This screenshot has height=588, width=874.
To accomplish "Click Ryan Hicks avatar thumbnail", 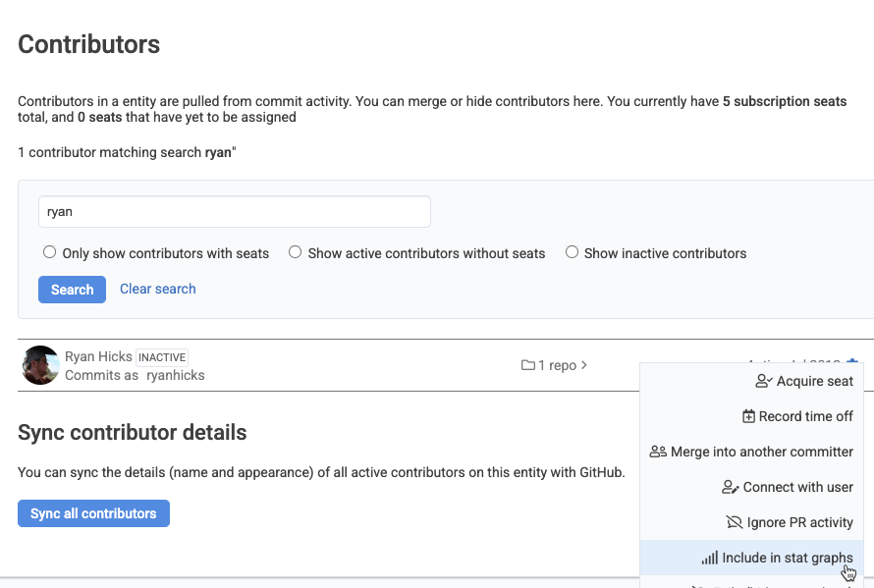I will coord(40,365).
